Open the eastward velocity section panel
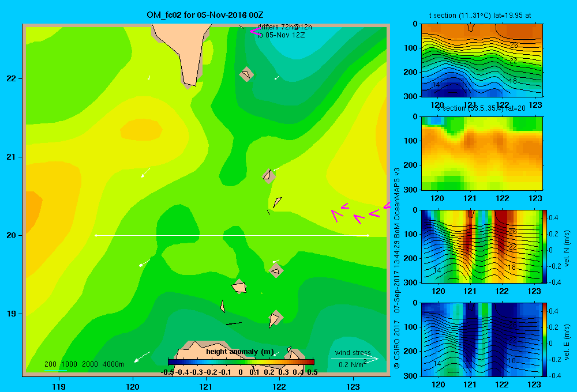Screen dimensions: 577x392 [482, 340]
